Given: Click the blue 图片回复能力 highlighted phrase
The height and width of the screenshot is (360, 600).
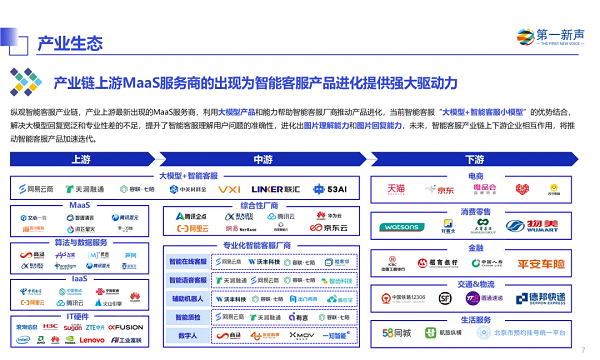Looking at the screenshot, I should tap(379, 125).
